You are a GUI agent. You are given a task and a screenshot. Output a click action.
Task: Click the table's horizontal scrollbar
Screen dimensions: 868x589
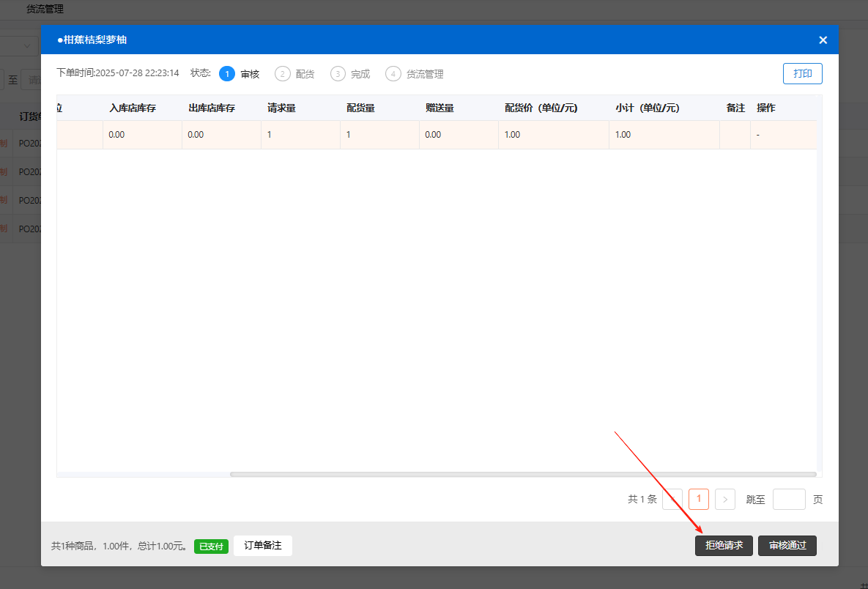point(522,475)
